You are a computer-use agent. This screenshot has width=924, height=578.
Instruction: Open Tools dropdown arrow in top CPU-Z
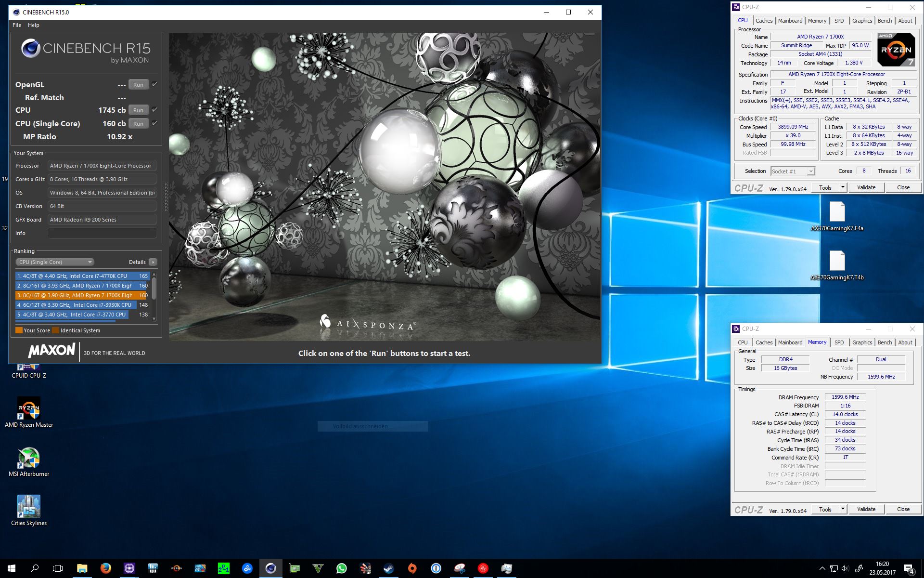[843, 187]
